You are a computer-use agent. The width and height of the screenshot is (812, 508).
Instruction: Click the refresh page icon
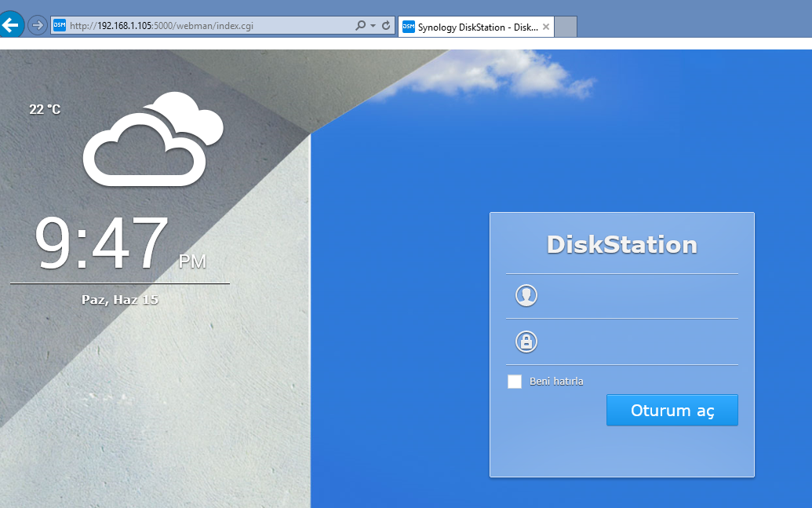pyautogui.click(x=386, y=25)
